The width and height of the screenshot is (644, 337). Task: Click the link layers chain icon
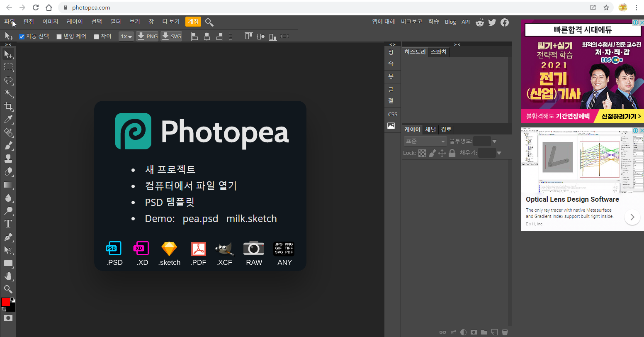442,332
